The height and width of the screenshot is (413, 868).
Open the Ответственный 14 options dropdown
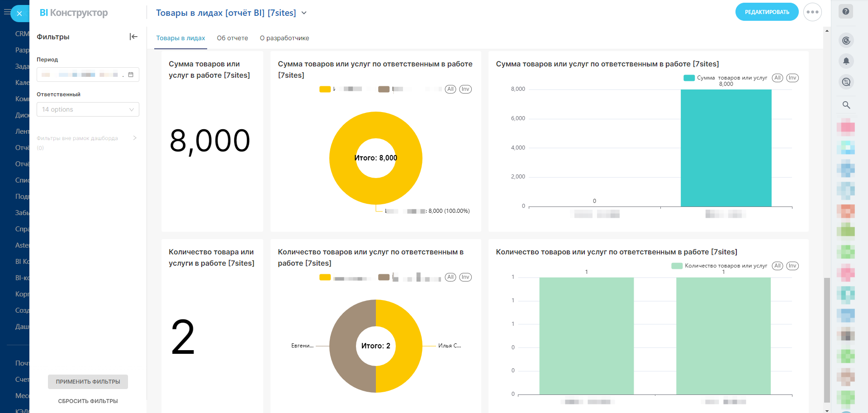[88, 109]
